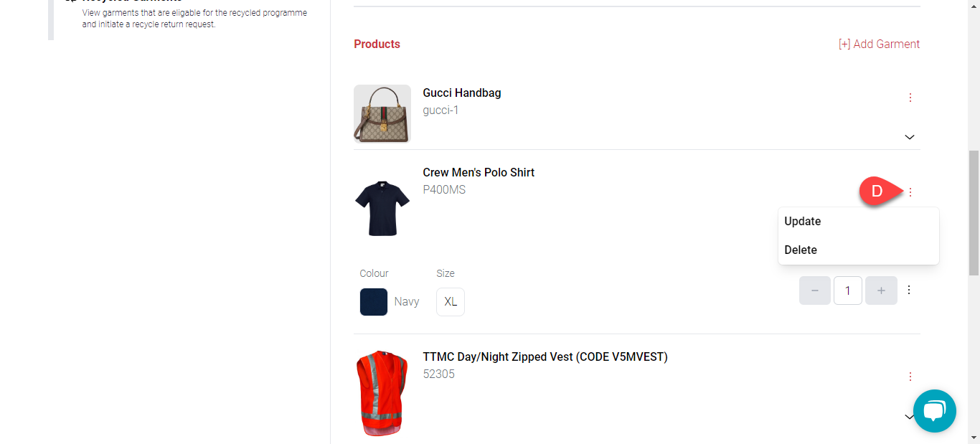The height and width of the screenshot is (444, 980).
Task: Click the page vertical scrollbar thumb
Action: [x=974, y=213]
